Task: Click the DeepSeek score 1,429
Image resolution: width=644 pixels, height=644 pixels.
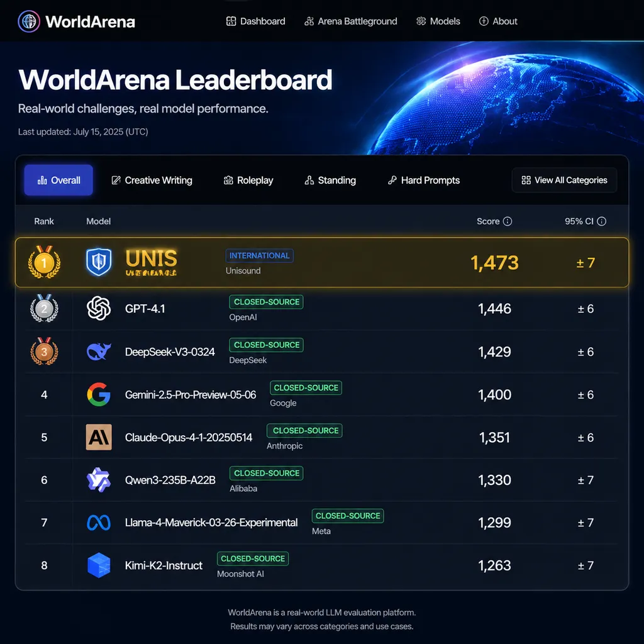Action: pos(494,352)
